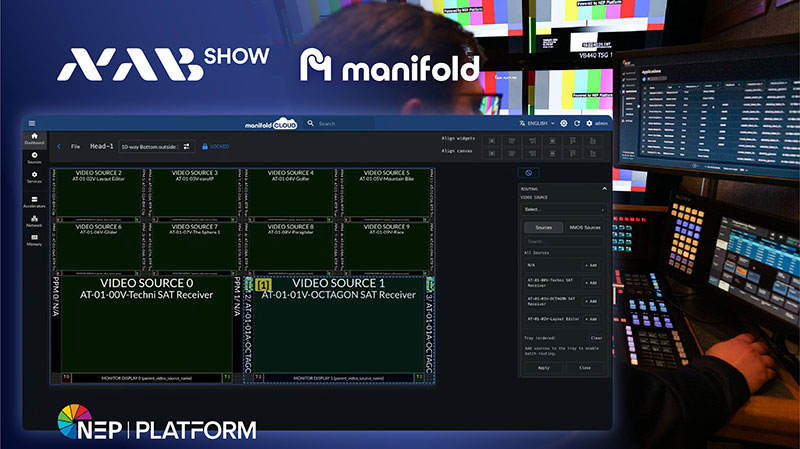Image resolution: width=800 pixels, height=449 pixels.
Task: Open the ENGLISH language dropdown
Action: 537,123
